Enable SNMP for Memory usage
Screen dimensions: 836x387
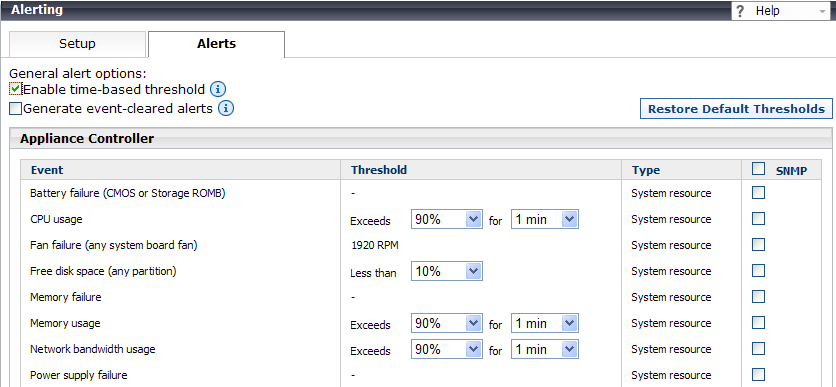point(758,322)
